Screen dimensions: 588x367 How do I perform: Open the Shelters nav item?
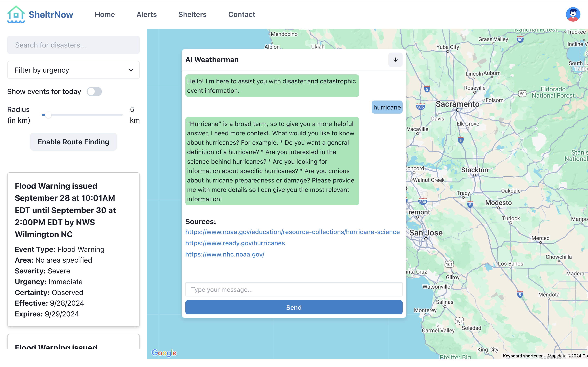click(x=192, y=14)
